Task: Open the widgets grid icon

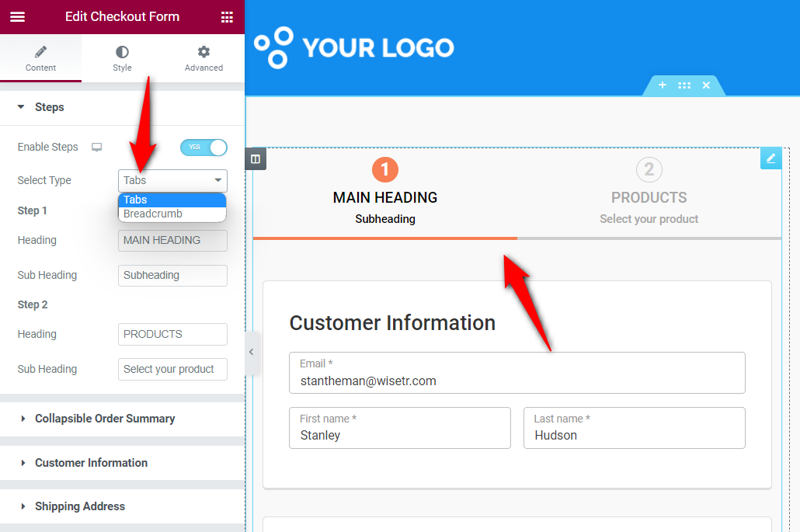Action: pos(227,17)
